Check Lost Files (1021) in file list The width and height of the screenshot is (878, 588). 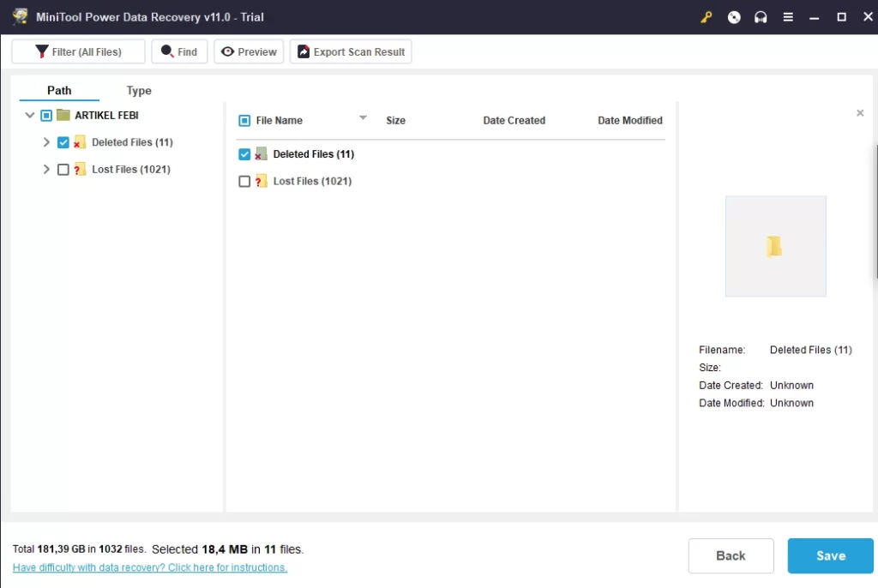coord(244,182)
